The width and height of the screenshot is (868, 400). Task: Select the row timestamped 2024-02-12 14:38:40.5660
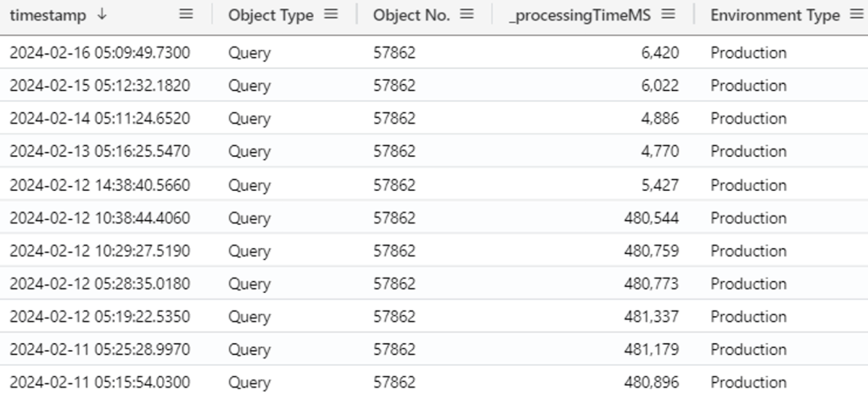pyautogui.click(x=100, y=185)
